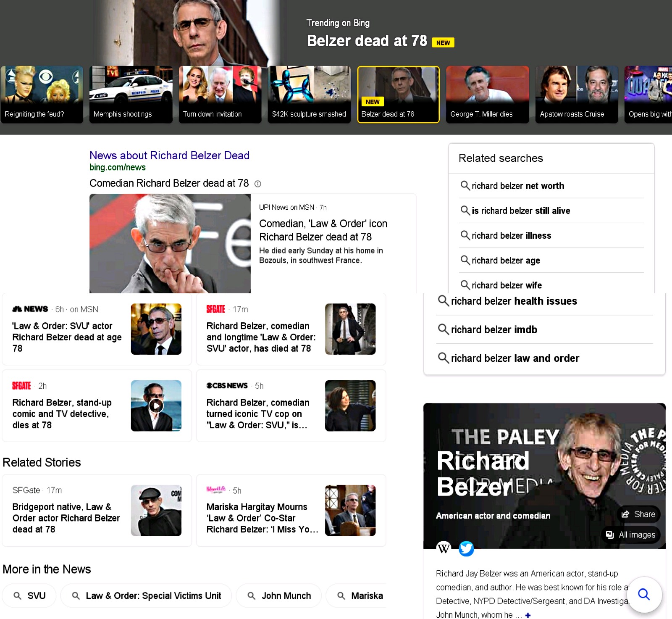
Task: Click the magnifier icon in John Munch chip
Action: click(252, 596)
